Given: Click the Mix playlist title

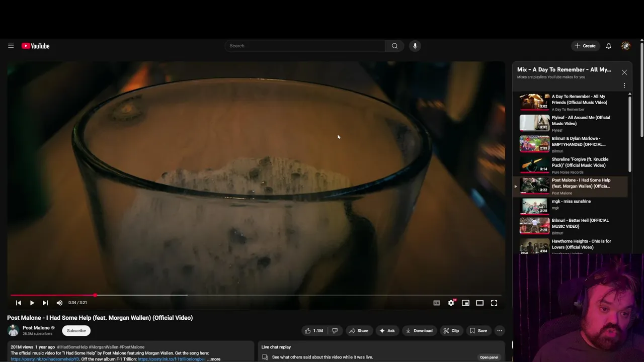Looking at the screenshot, I should [x=564, y=69].
